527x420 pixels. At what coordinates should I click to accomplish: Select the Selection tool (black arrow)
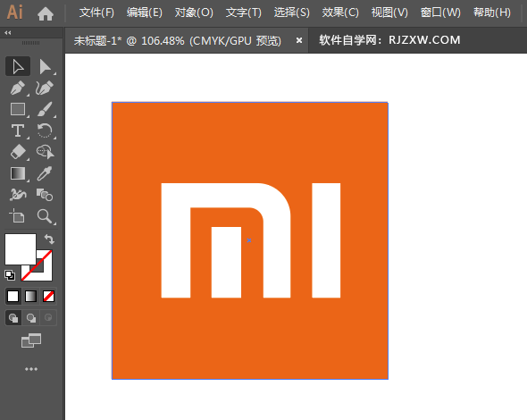pos(18,66)
